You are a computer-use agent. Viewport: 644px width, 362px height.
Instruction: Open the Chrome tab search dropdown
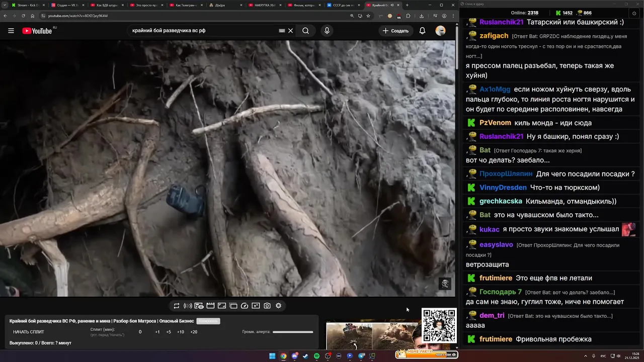[x=5, y=5]
